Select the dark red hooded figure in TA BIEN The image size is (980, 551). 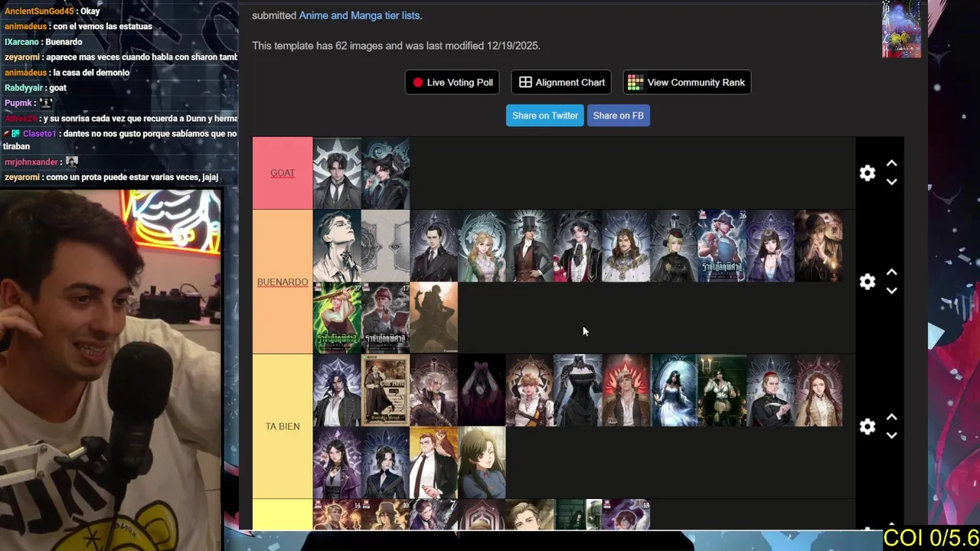click(482, 390)
